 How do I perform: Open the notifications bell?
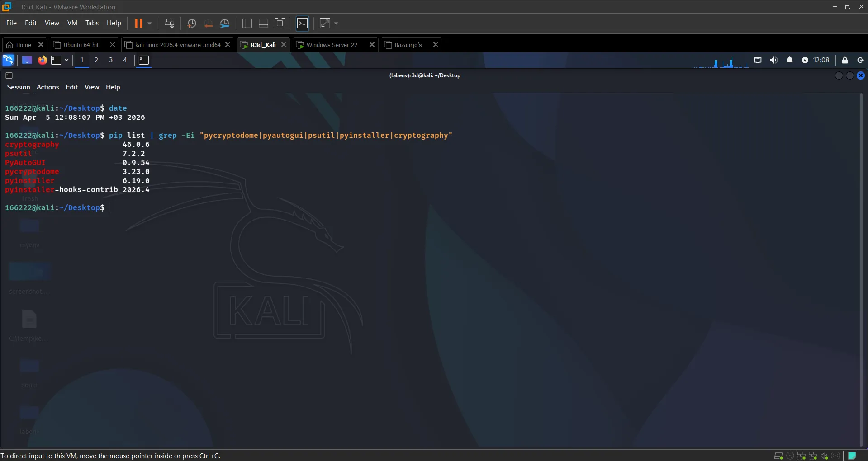click(790, 60)
